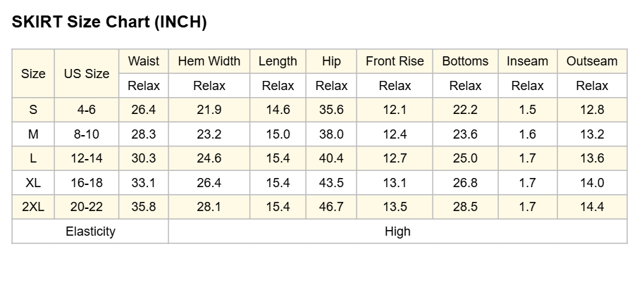The width and height of the screenshot is (644, 299).
Task: Click the Waist column header
Action: tap(144, 61)
